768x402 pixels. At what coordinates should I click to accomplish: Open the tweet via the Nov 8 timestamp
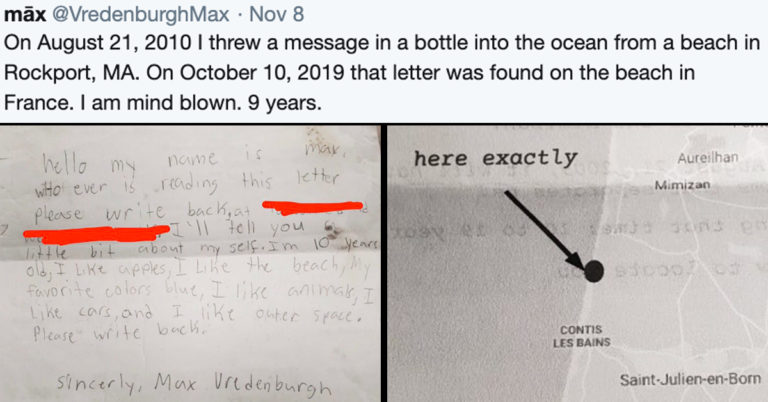tap(277, 13)
